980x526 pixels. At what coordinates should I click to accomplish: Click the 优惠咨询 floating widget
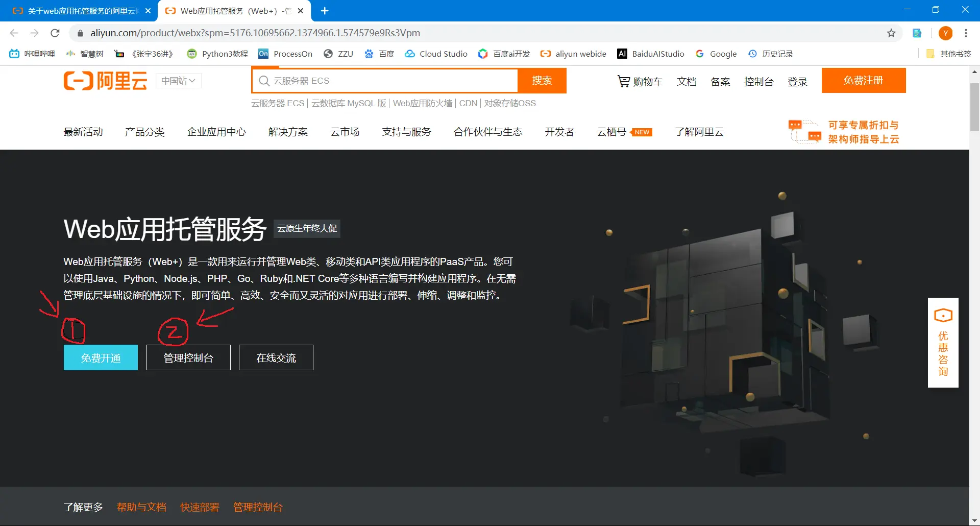pyautogui.click(x=943, y=343)
